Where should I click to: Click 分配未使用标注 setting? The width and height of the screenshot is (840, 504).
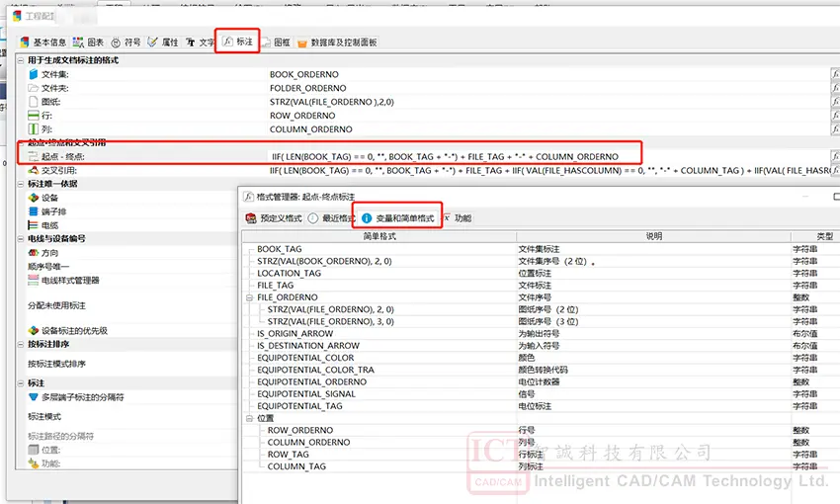[x=56, y=305]
